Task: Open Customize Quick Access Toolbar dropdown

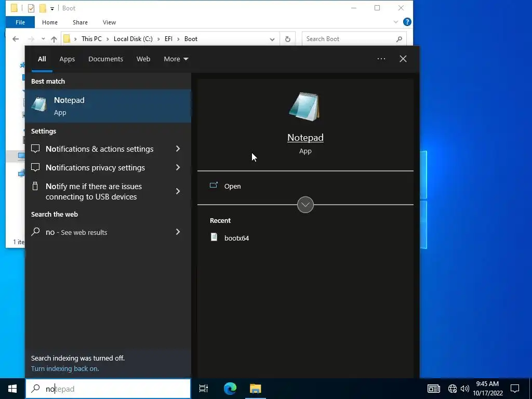Action: click(52, 8)
